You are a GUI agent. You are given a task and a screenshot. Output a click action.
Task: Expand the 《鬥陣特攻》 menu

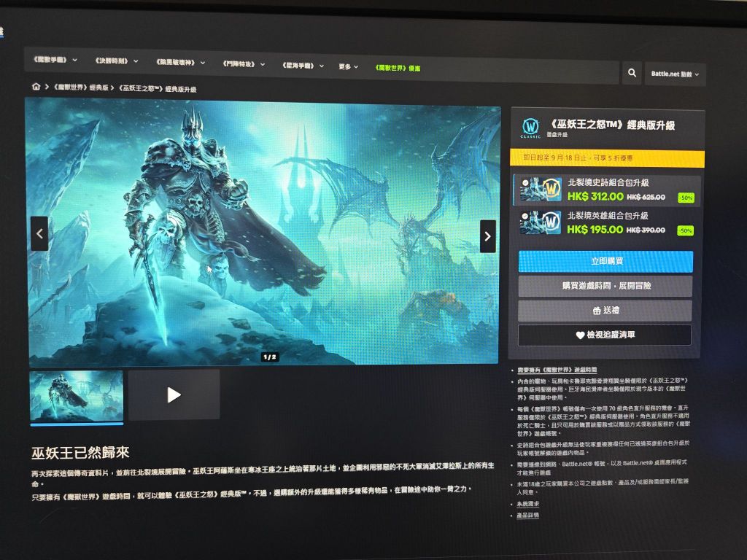[244, 64]
